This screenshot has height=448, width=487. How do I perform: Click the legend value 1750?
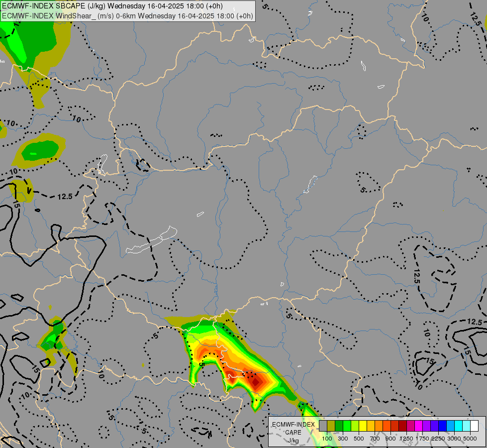pyautogui.click(x=422, y=439)
